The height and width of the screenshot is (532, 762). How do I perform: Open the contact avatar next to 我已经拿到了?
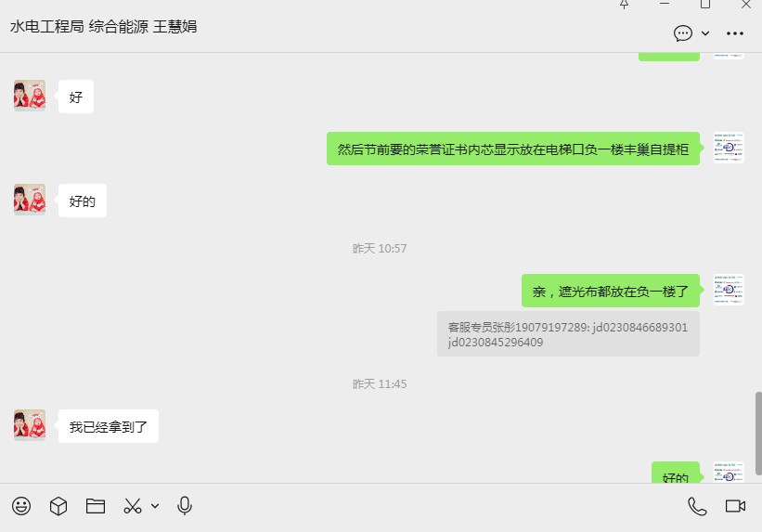(30, 425)
